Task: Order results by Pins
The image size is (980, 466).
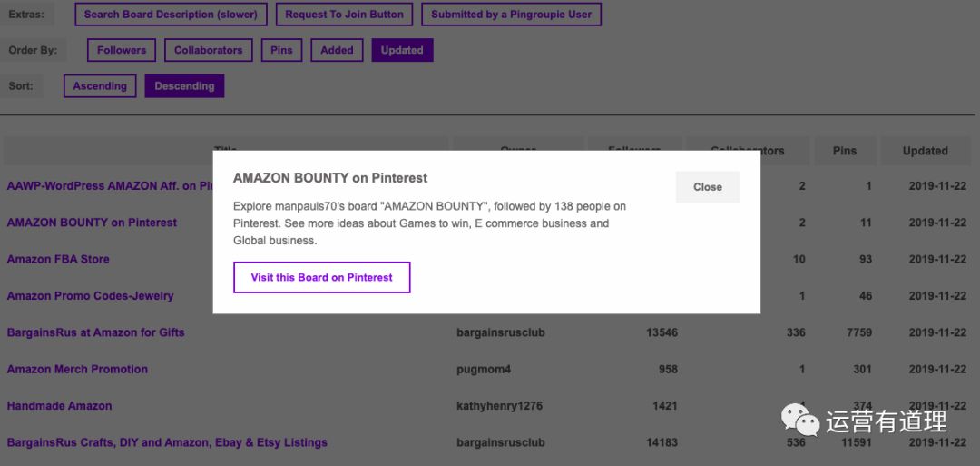Action: (281, 50)
